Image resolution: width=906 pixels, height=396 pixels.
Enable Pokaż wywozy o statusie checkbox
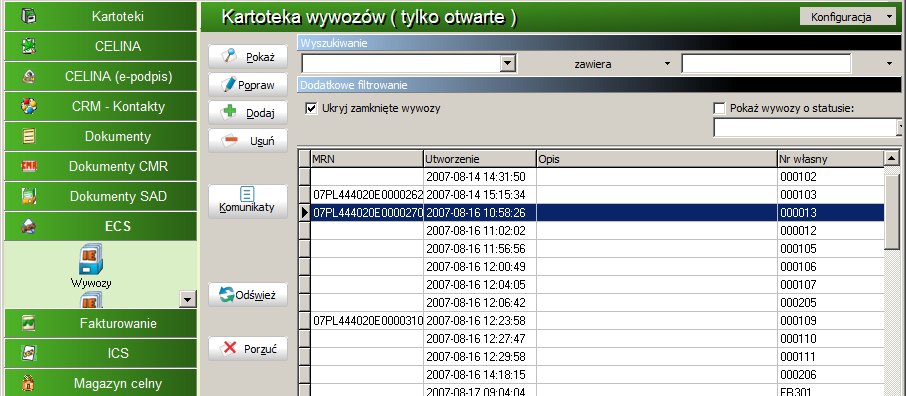[719, 108]
